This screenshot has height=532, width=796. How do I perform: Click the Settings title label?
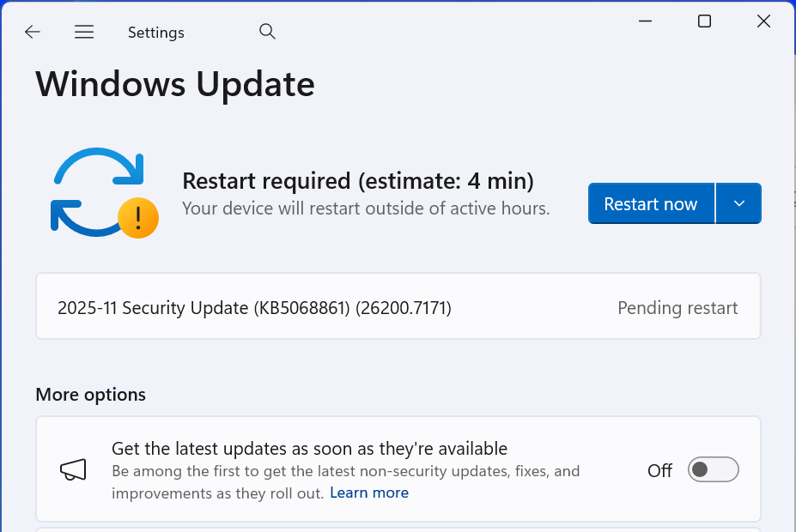click(x=156, y=33)
